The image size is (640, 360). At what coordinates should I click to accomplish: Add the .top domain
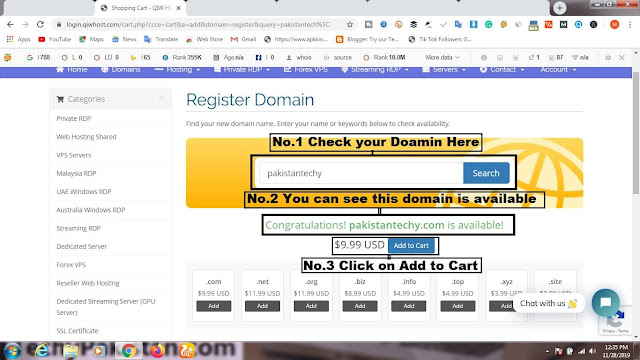tap(458, 306)
